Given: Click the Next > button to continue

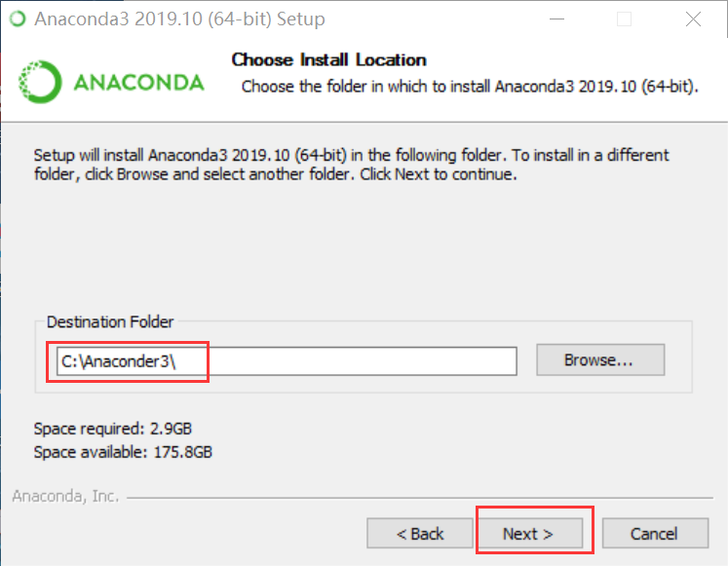Looking at the screenshot, I should click(530, 534).
